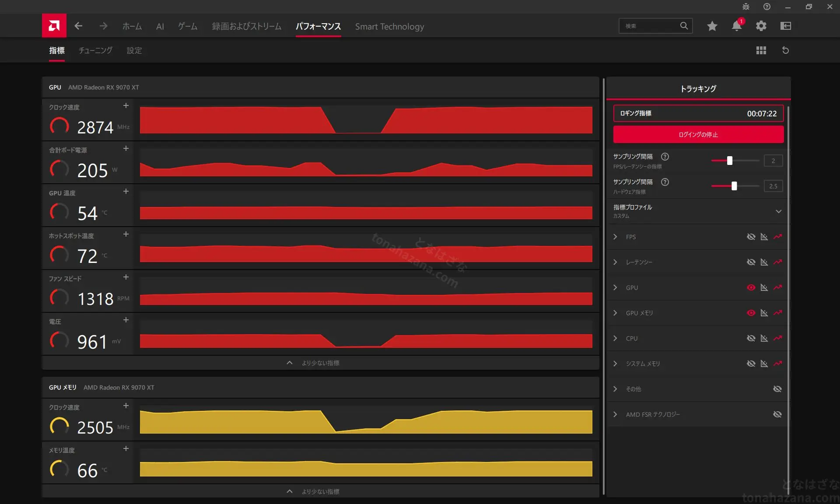Click ログインの停止 red button
This screenshot has height=504, width=840.
[x=698, y=134]
